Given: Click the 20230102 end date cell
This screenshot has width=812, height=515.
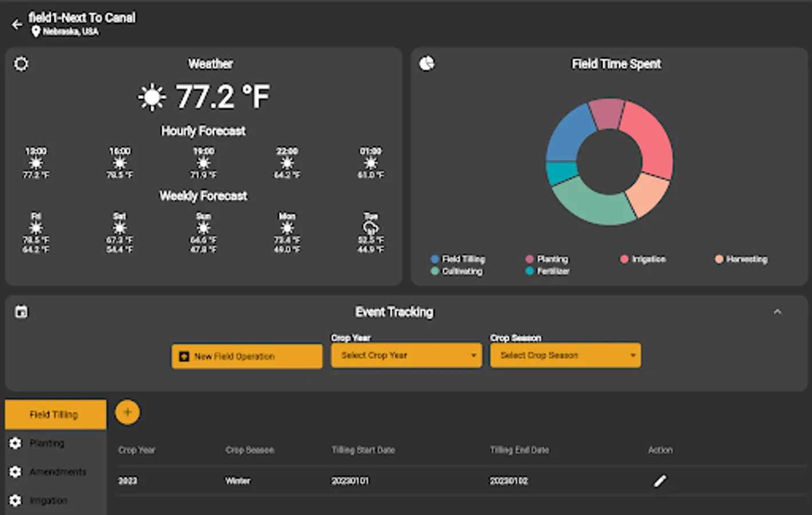Looking at the screenshot, I should tap(509, 481).
